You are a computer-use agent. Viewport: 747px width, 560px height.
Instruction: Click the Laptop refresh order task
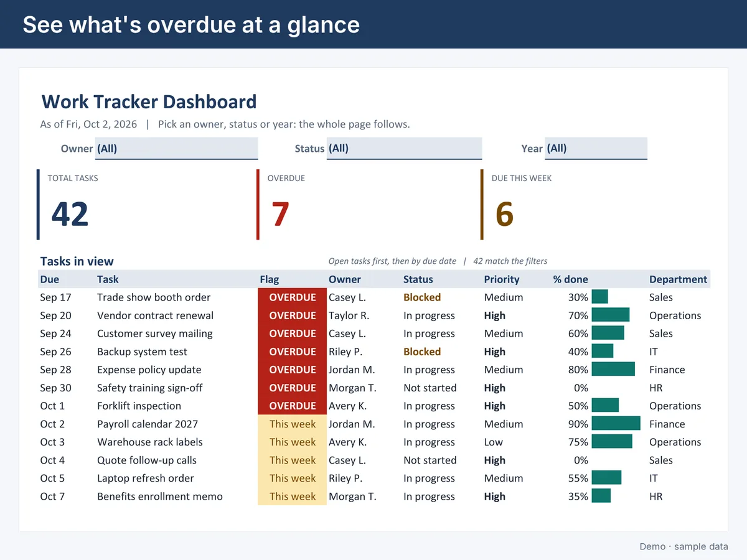(x=146, y=478)
